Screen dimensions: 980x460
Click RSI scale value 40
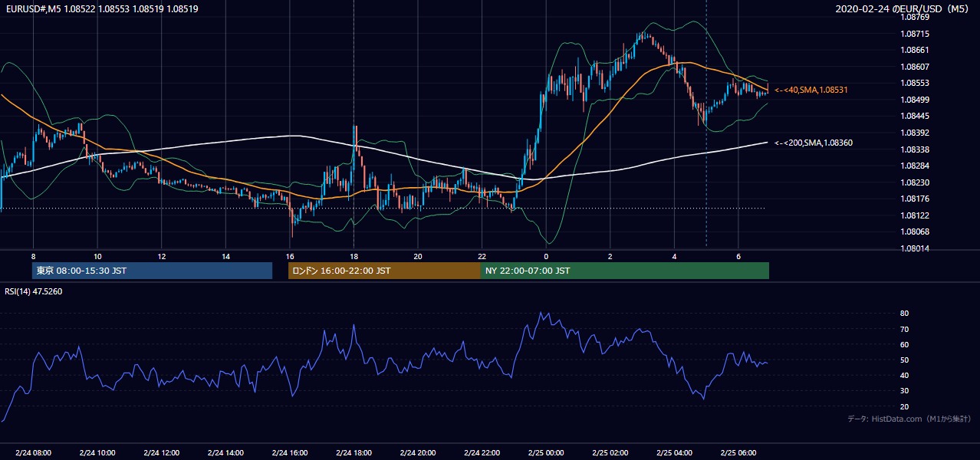coord(904,375)
